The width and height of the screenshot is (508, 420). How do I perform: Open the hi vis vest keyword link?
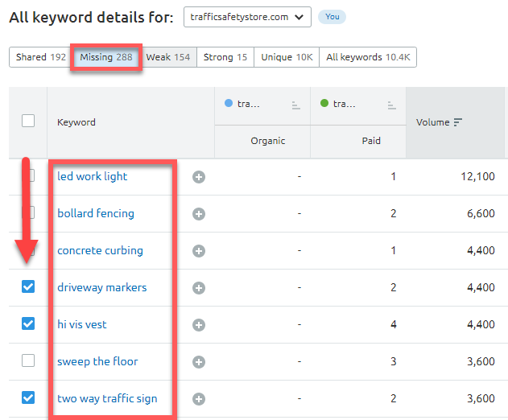click(x=81, y=324)
